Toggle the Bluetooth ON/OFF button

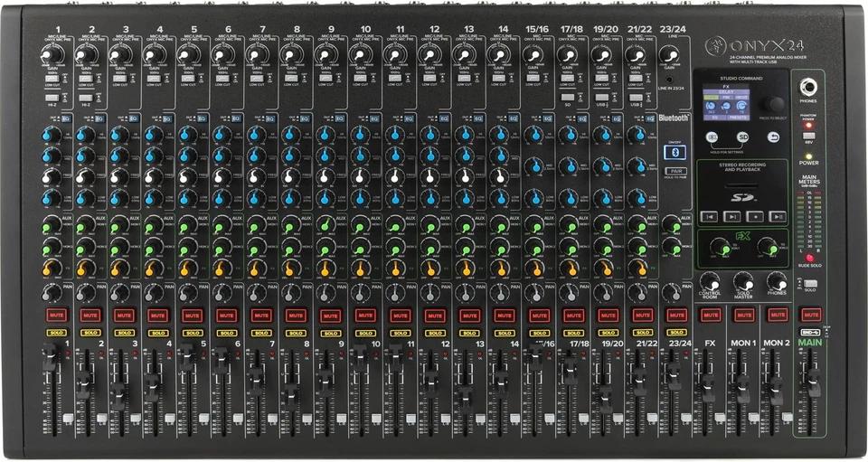pyautogui.click(x=675, y=152)
